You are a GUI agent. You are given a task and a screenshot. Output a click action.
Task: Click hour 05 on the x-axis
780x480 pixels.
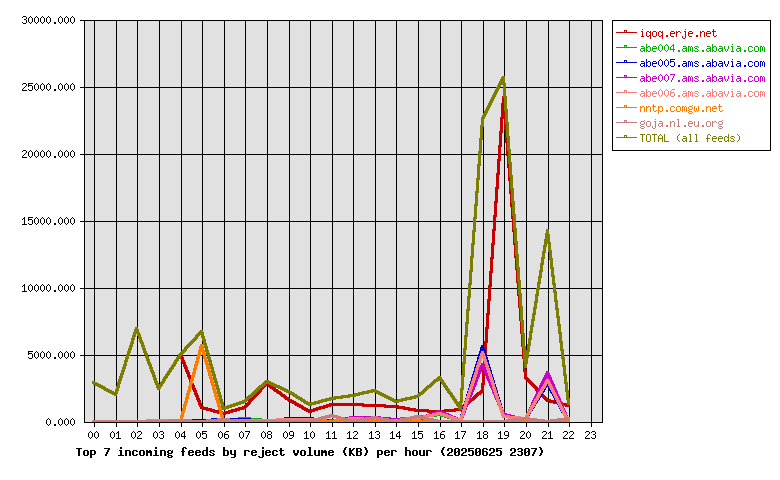coord(201,435)
